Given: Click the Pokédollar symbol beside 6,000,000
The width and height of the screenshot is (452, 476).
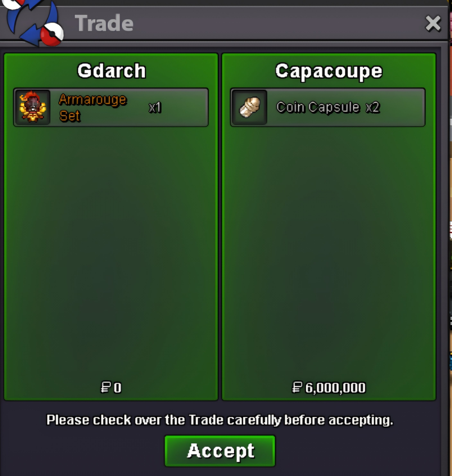Looking at the screenshot, I should (x=297, y=387).
